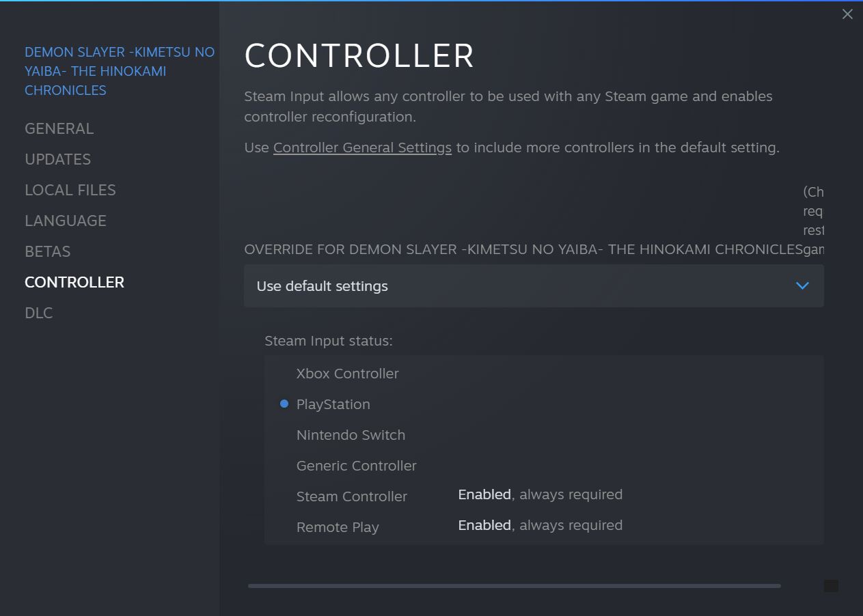This screenshot has width=863, height=616.
Task: Click the Nintendo Switch status entry
Action: pos(351,435)
